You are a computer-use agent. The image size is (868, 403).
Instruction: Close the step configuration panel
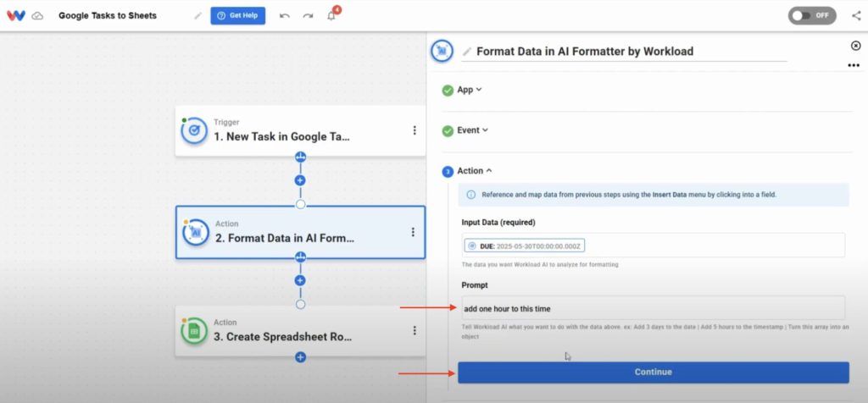point(856,46)
